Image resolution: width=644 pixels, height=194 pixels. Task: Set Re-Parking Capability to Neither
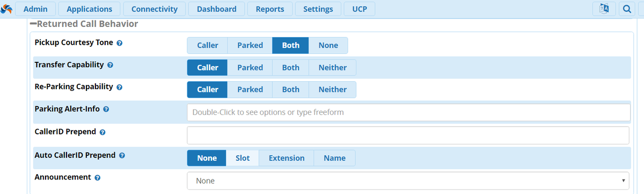point(332,90)
